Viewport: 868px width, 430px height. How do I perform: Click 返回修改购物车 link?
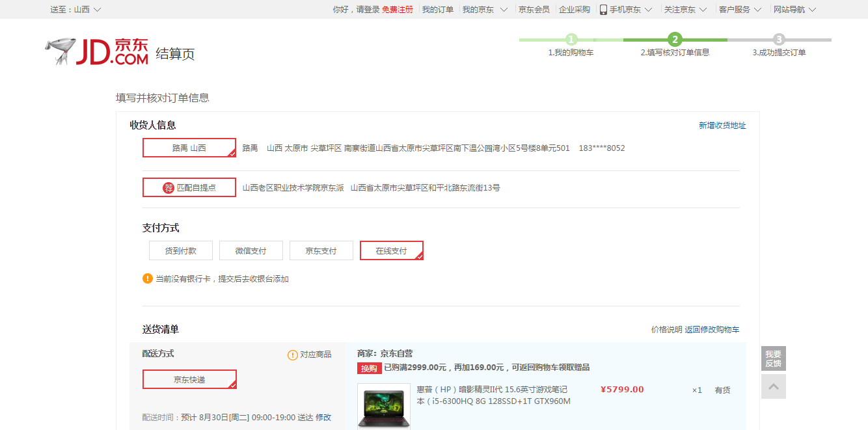point(712,330)
